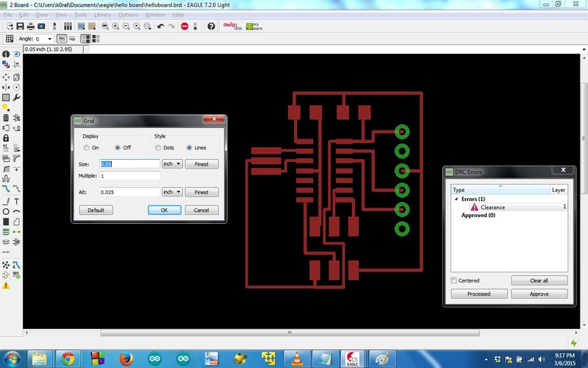Select the Move tool in sidebar

click(6, 77)
